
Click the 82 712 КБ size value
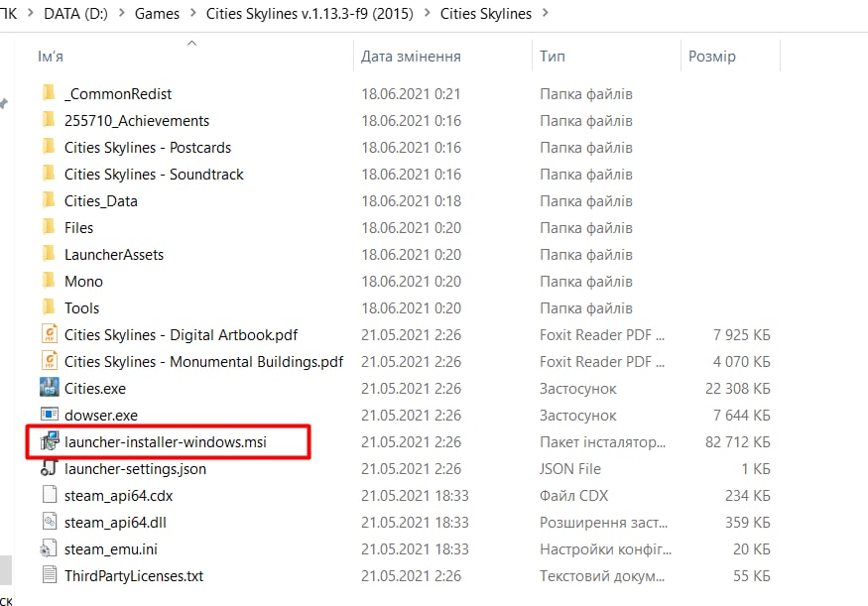pos(737,442)
